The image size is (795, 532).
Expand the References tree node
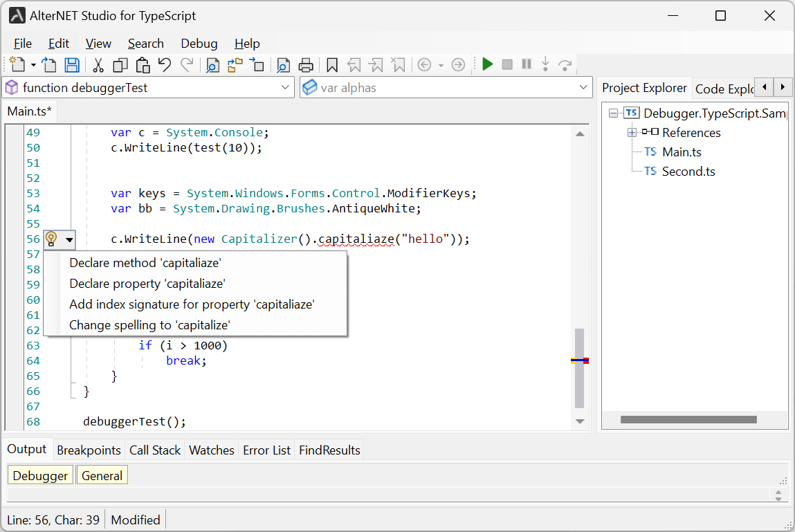(x=632, y=132)
